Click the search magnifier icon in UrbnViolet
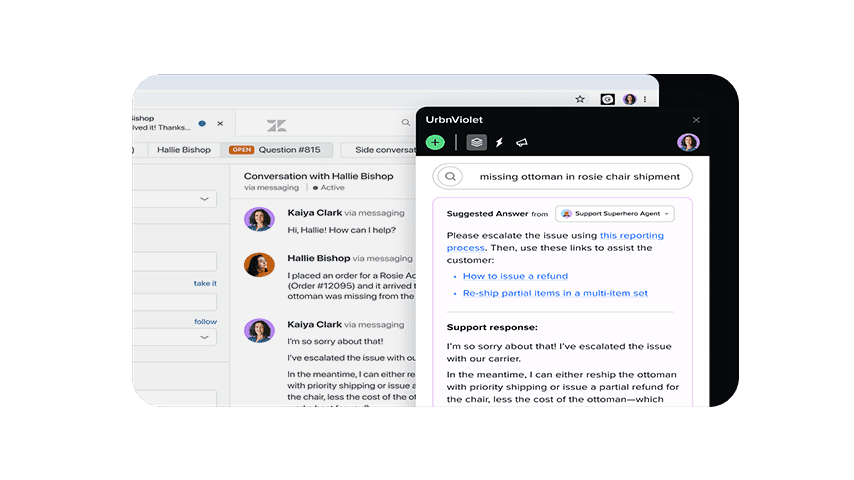The width and height of the screenshot is (854, 480). (x=451, y=176)
